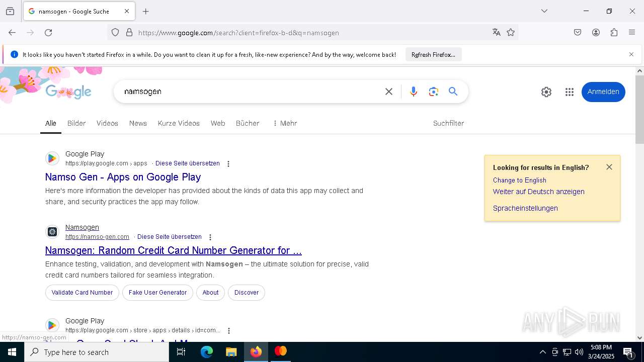Click Weiter auf Deutsch anzeigen link
Image resolution: width=644 pixels, height=362 pixels.
pyautogui.click(x=539, y=192)
